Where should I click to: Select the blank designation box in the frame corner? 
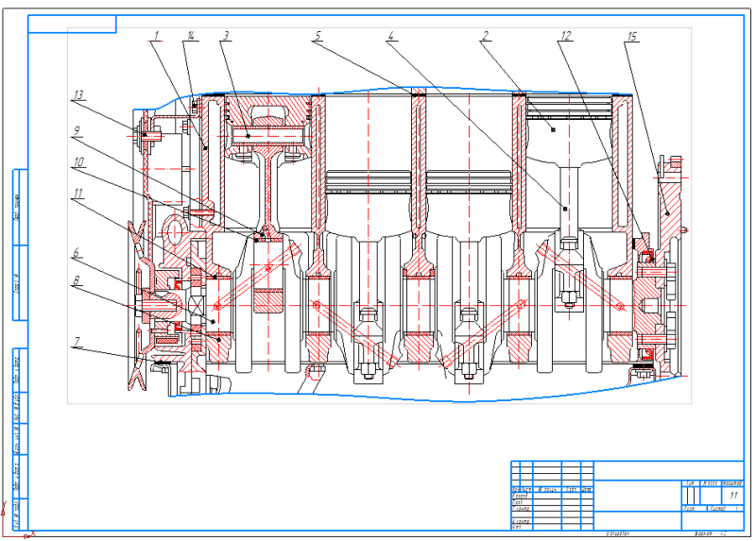tap(73, 25)
